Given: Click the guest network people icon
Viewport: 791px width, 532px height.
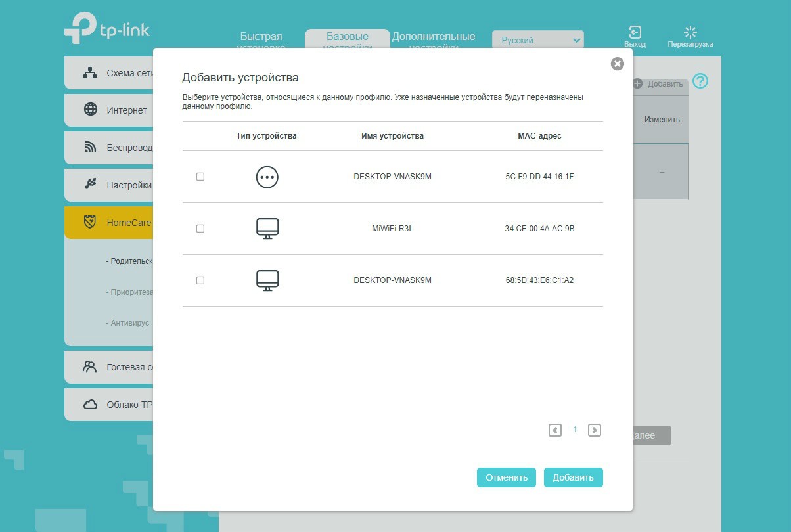Looking at the screenshot, I should tap(90, 367).
